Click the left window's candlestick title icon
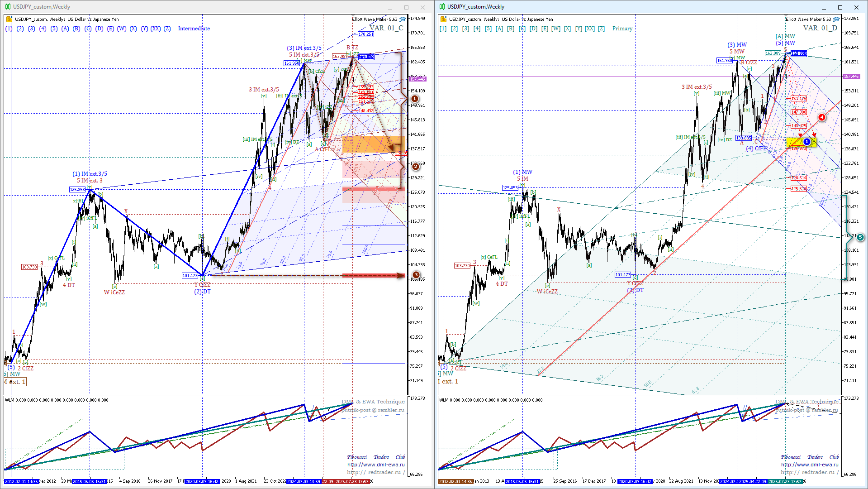 coord(8,7)
